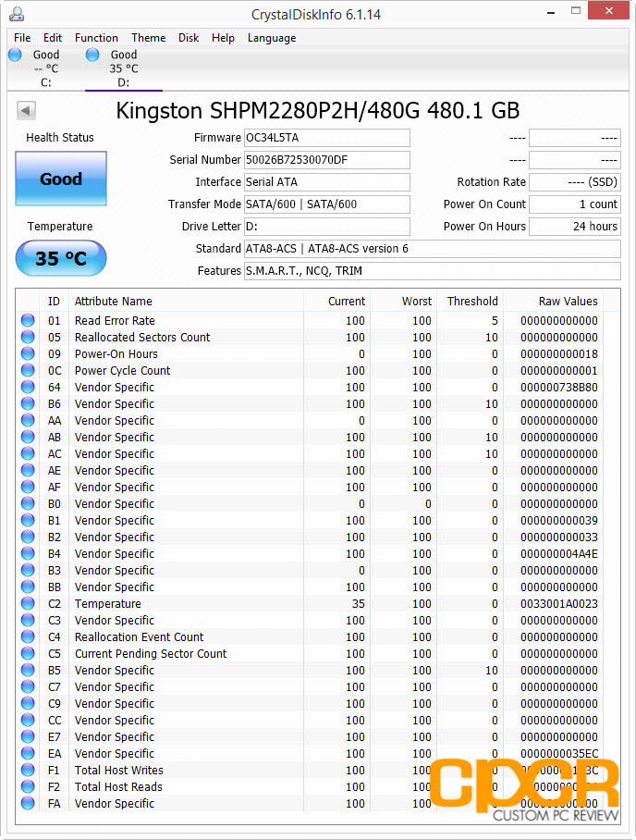This screenshot has height=840, width=636.
Task: Click status icon of attribute AE row
Action: [x=28, y=470]
